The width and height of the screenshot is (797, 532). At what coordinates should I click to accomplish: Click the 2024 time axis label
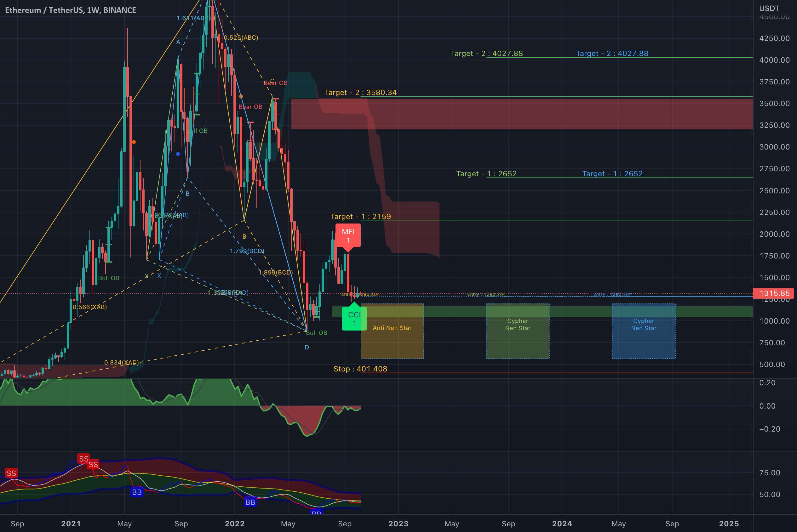point(562,524)
